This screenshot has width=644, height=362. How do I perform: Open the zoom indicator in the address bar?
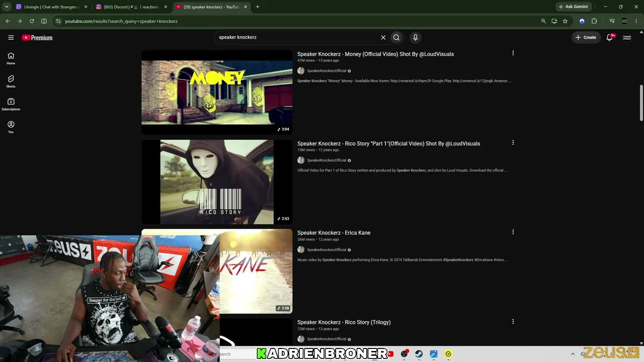pyautogui.click(x=543, y=21)
